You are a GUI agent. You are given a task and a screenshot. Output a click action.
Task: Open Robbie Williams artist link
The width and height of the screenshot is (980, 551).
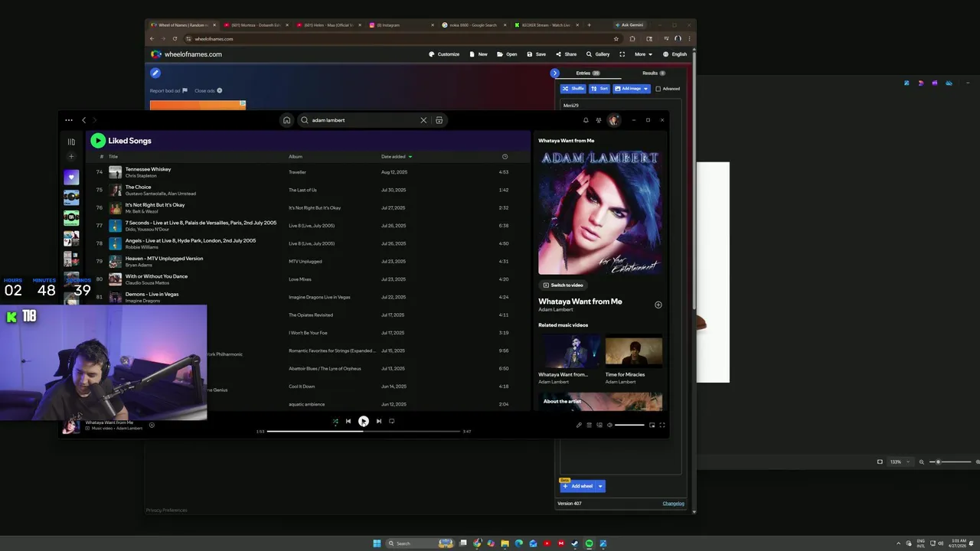tap(142, 247)
